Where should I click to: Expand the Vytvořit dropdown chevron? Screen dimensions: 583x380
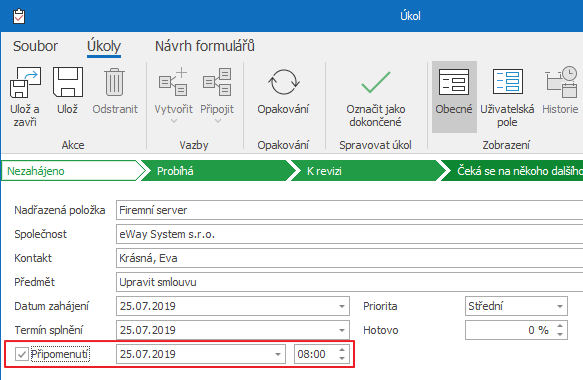pyautogui.click(x=174, y=121)
